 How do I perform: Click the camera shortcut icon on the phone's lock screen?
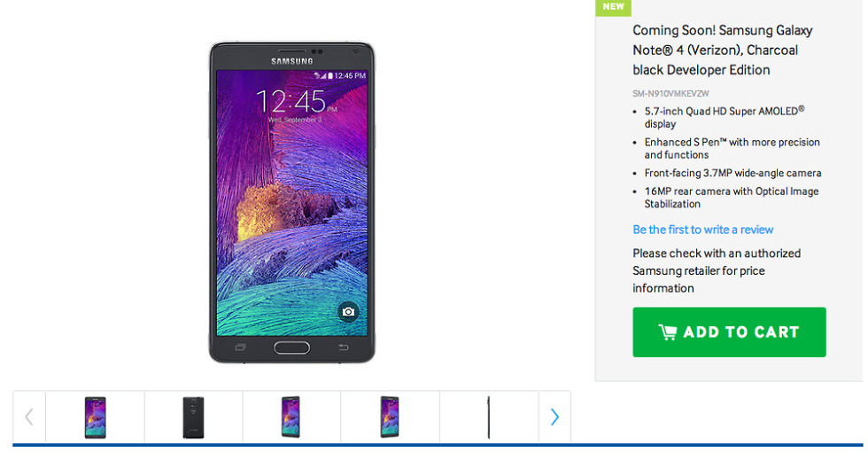(348, 312)
